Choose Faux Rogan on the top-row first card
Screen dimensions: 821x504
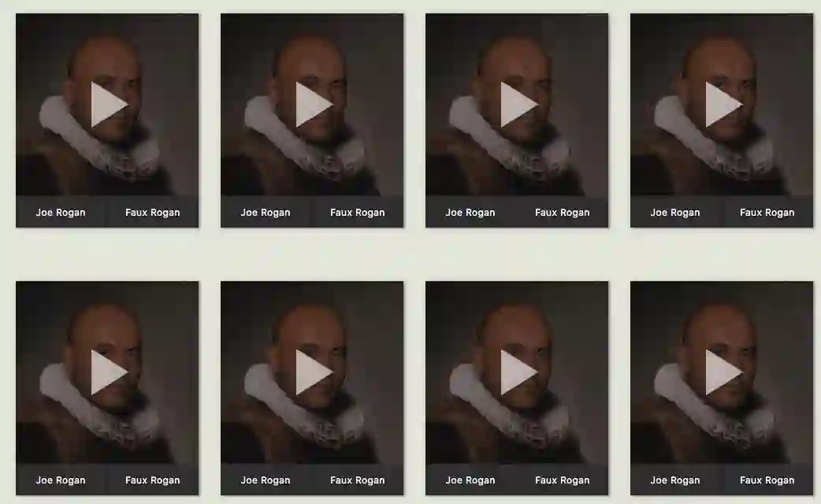pos(153,213)
